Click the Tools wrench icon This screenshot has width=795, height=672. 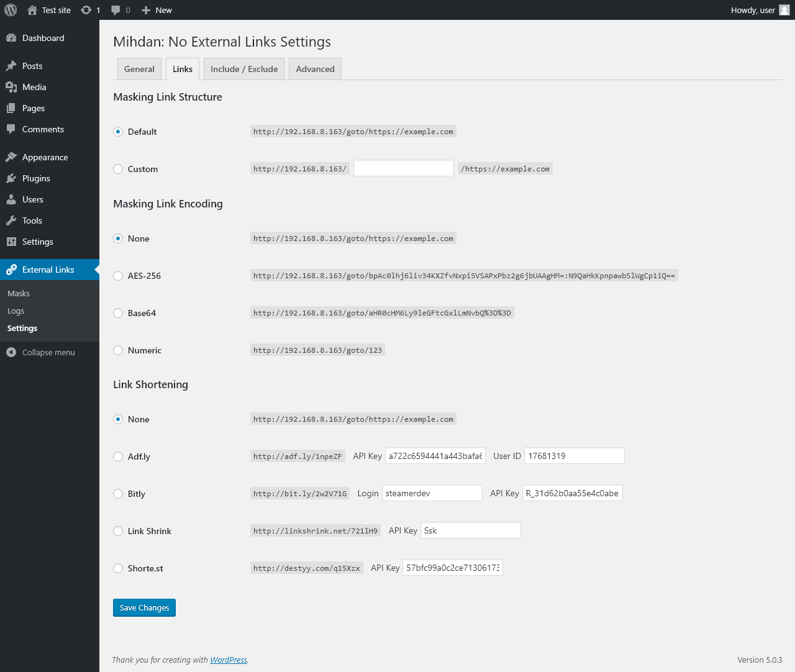pyautogui.click(x=11, y=220)
